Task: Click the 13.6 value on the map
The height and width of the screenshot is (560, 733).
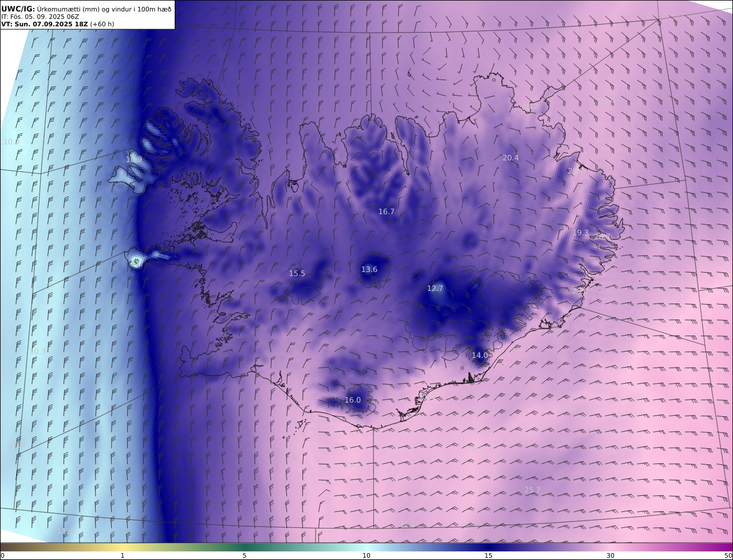Action: (369, 270)
